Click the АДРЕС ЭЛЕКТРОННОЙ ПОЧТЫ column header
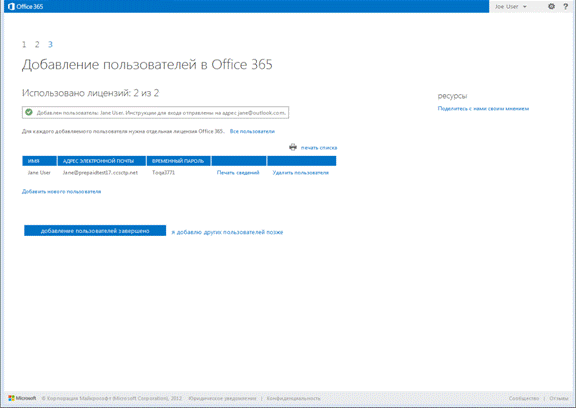Image resolution: width=576 pixels, height=408 pixels. (x=102, y=161)
